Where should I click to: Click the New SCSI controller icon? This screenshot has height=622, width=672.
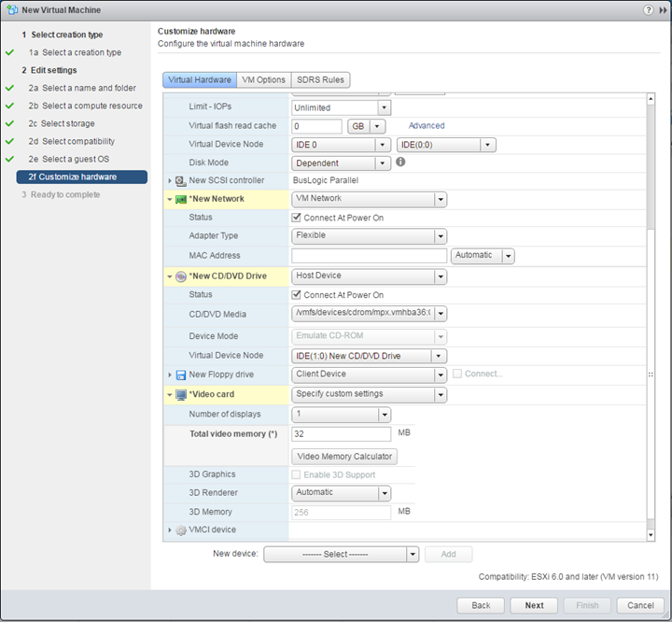(x=180, y=180)
